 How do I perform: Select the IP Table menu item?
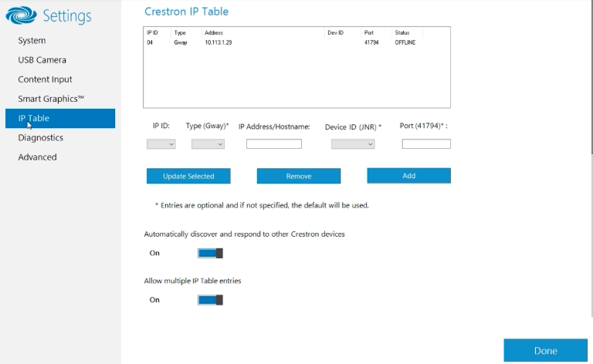click(x=60, y=118)
